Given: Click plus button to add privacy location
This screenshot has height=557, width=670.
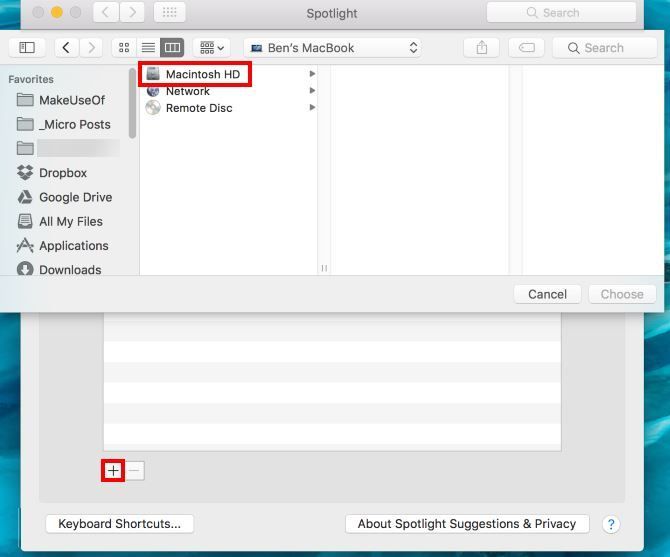Looking at the screenshot, I should [113, 470].
